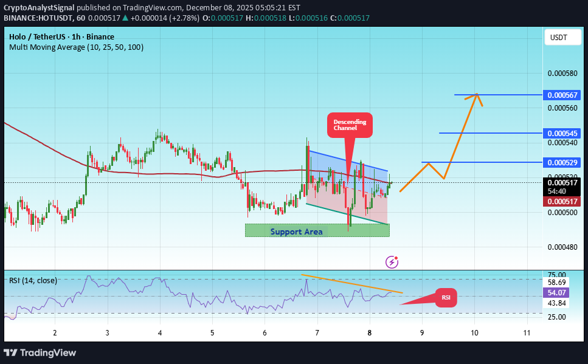Select the blue 0.000545 price level label
588x364 pixels.
(x=561, y=133)
